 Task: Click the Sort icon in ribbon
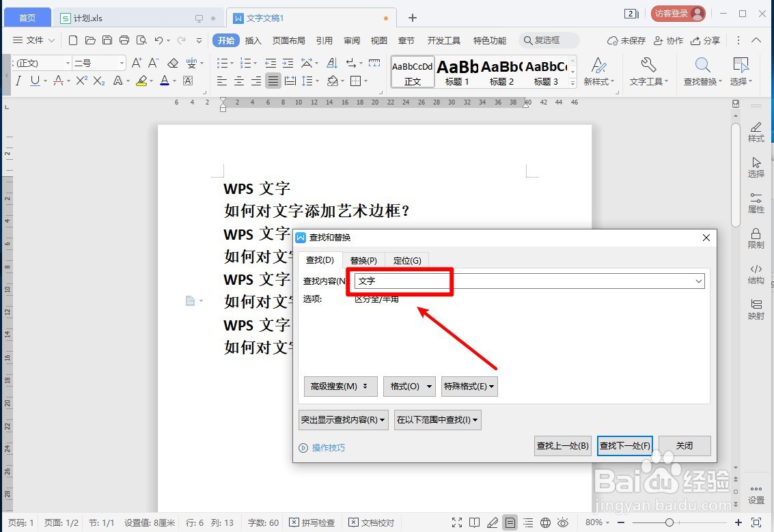pos(332,63)
